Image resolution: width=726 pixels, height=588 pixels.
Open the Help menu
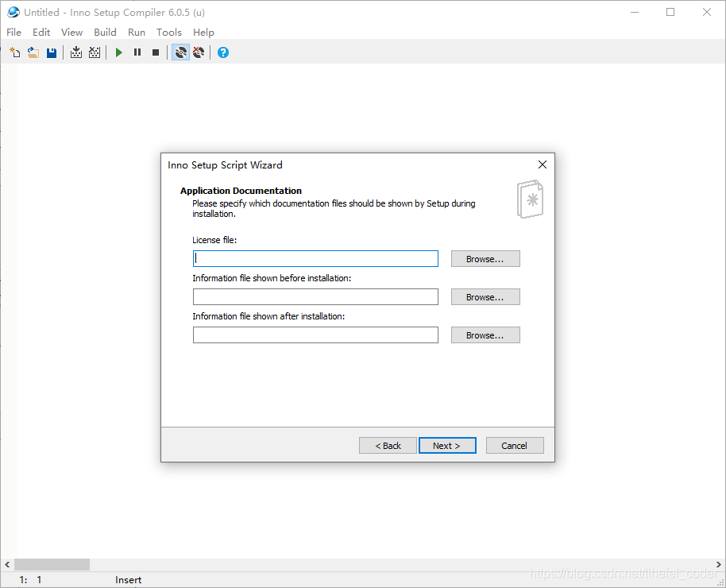pos(203,32)
